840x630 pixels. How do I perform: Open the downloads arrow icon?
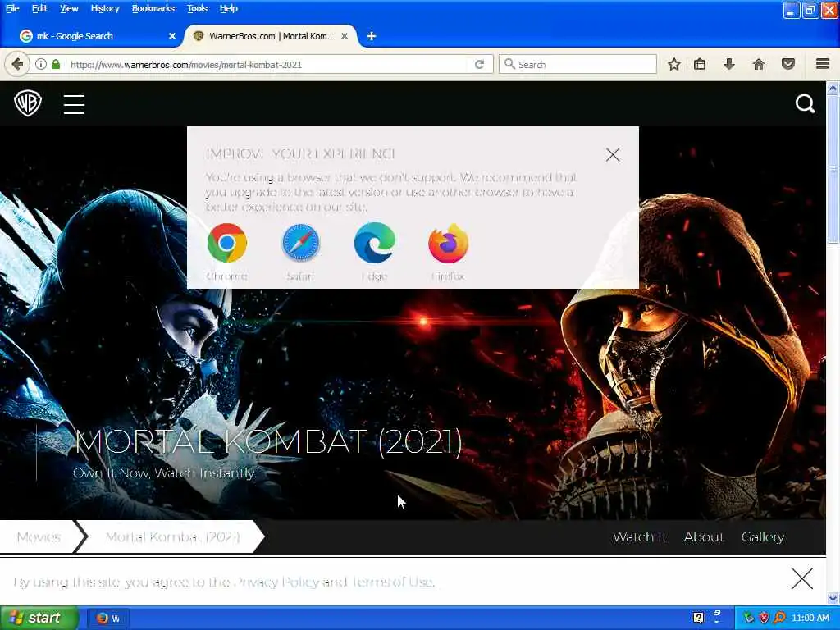[728, 64]
